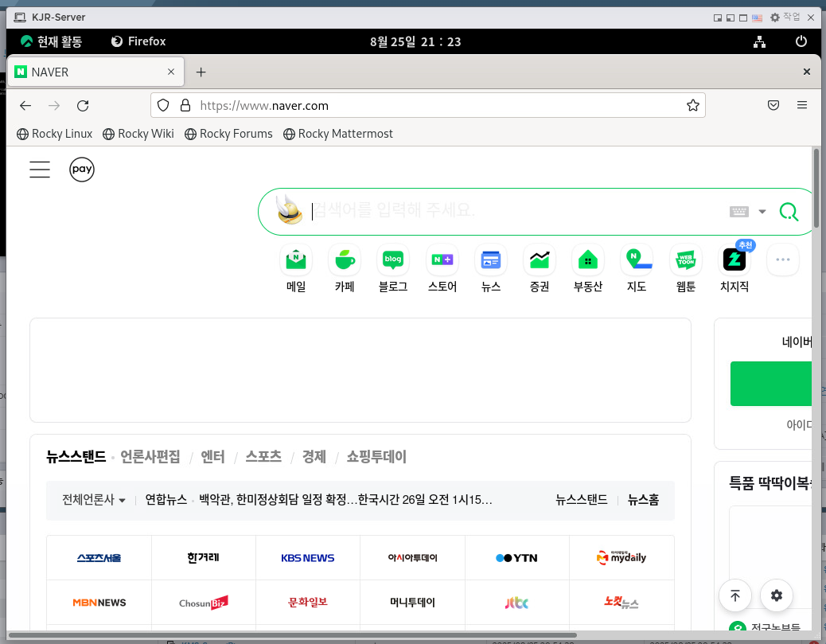Open the Chzzk (치지직) shortcut icon

(734, 260)
